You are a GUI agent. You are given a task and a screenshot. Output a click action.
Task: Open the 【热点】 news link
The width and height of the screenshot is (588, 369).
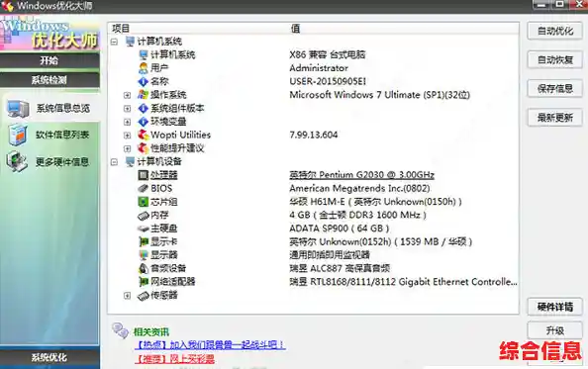pyautogui.click(x=210, y=344)
